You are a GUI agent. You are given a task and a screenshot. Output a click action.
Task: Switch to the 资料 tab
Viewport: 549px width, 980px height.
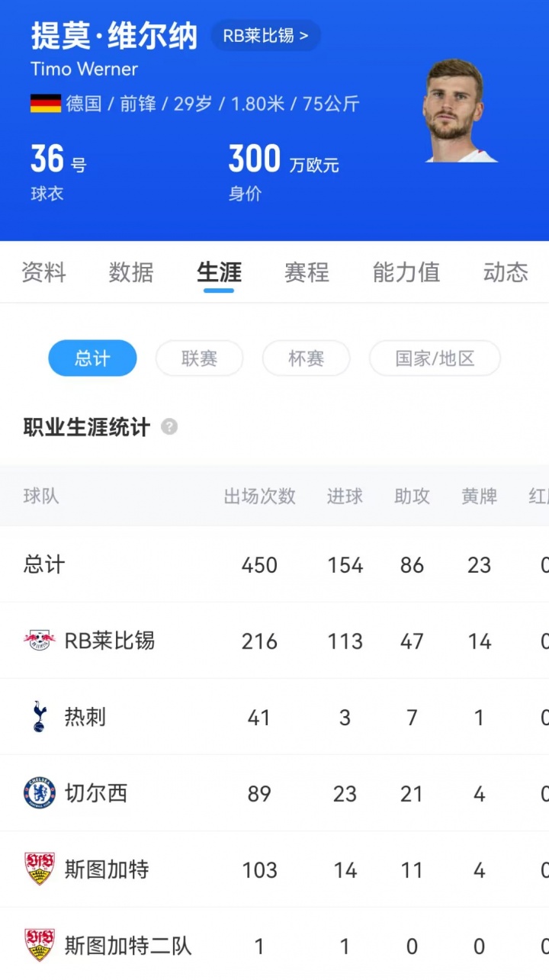pyautogui.click(x=43, y=272)
